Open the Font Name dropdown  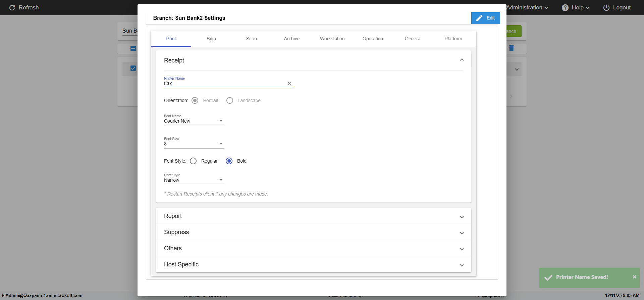[194, 121]
